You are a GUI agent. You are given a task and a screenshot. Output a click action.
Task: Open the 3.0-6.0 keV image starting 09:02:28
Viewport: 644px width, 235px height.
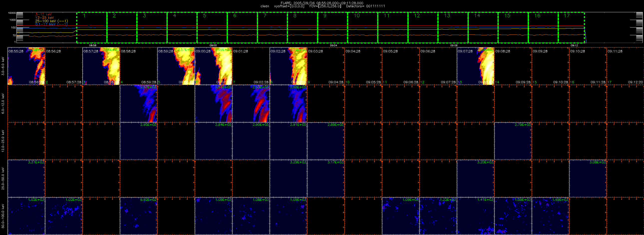[x=288, y=66]
